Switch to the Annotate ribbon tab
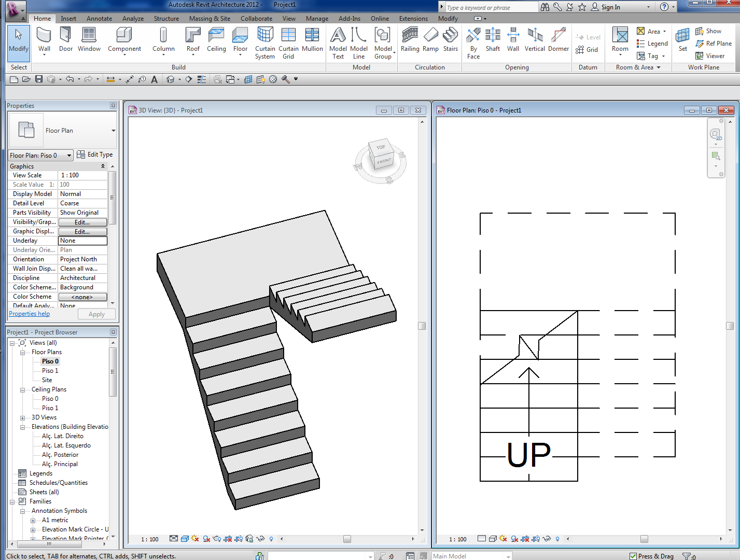 tap(99, 19)
